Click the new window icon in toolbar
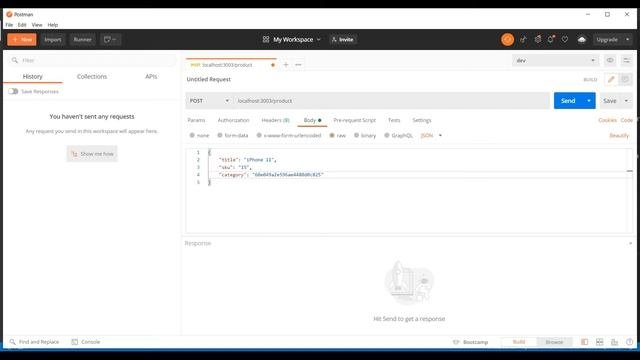Screen dimensions: 640x360 [107, 40]
